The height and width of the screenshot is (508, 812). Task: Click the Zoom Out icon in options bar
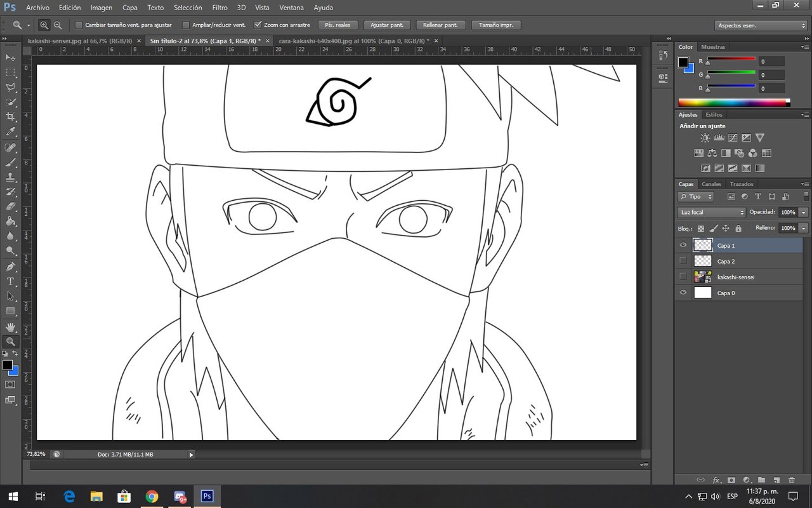coord(58,25)
